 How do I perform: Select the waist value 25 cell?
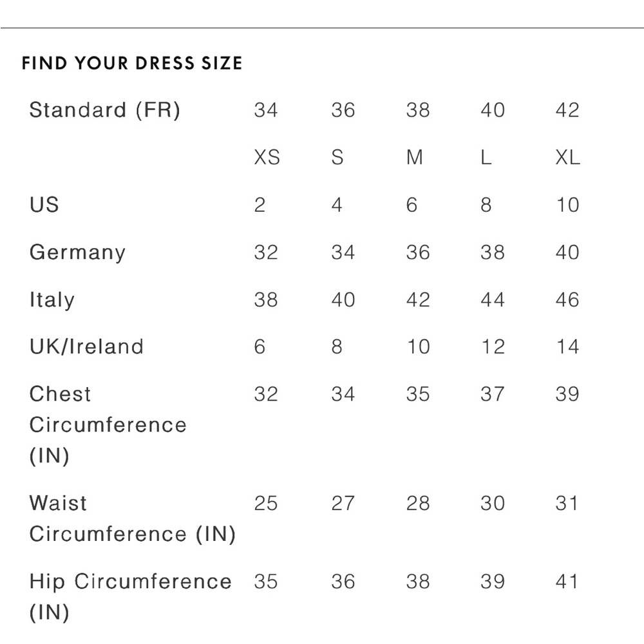tap(265, 503)
